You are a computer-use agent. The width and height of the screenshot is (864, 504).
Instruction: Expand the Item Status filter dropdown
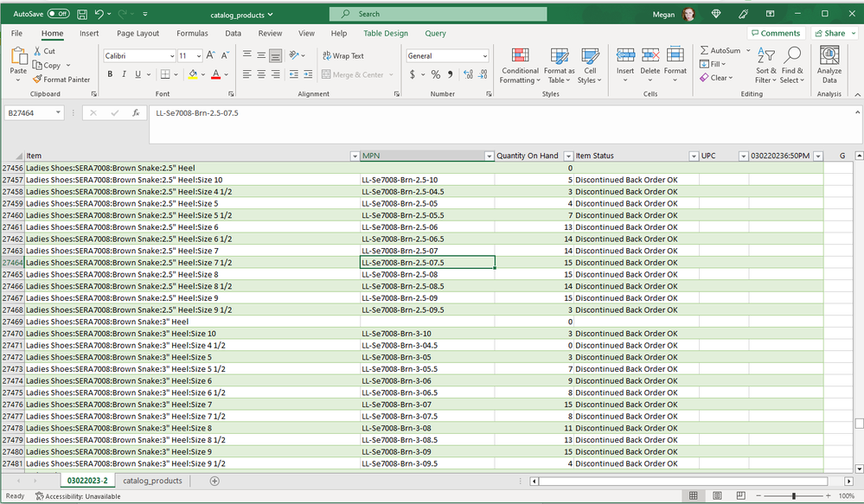[693, 156]
